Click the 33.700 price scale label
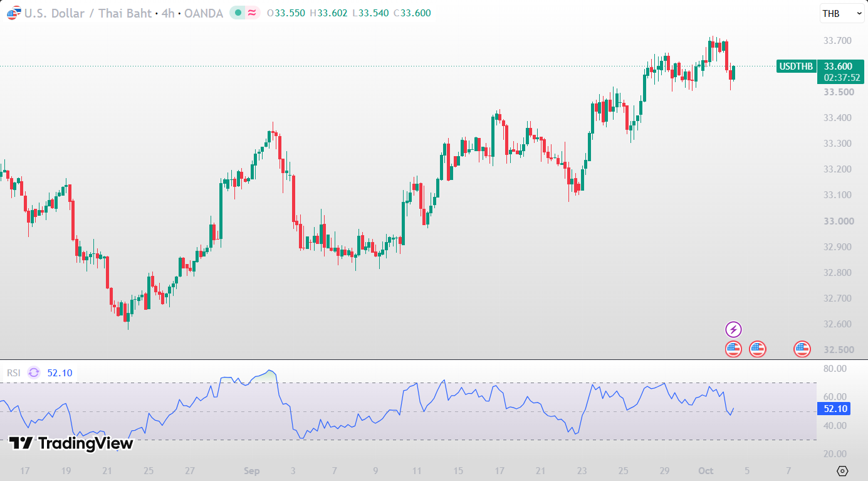868x481 pixels. click(x=837, y=41)
